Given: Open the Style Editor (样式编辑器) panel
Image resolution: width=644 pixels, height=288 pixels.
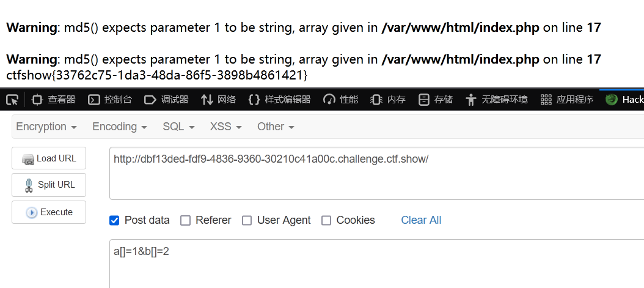Looking at the screenshot, I should (280, 100).
